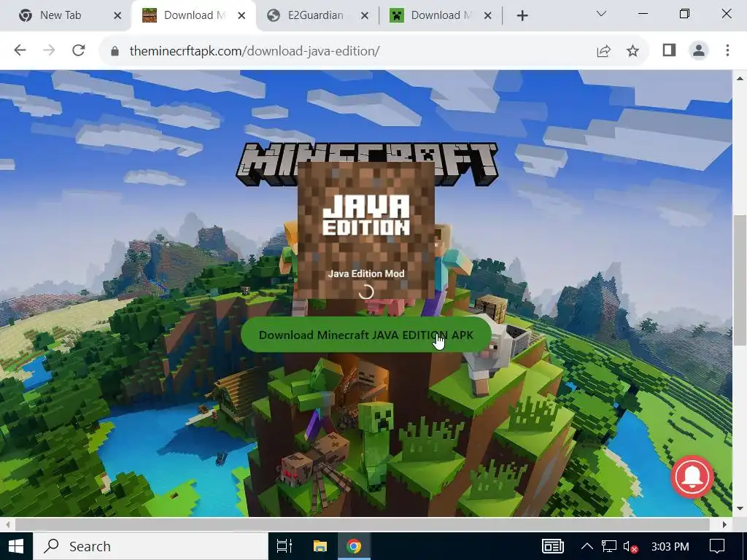Click horizontal scroll right arrow
747x560 pixels.
[x=724, y=524]
